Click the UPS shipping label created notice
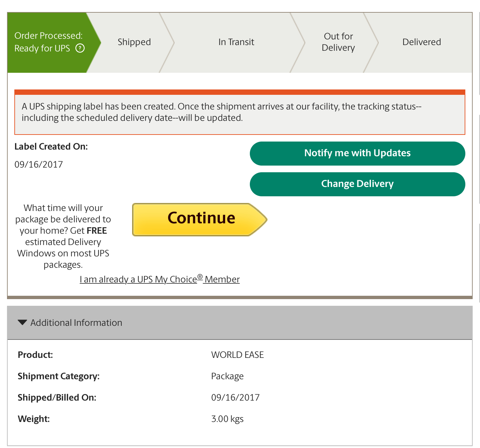480x448 pixels. [240, 112]
